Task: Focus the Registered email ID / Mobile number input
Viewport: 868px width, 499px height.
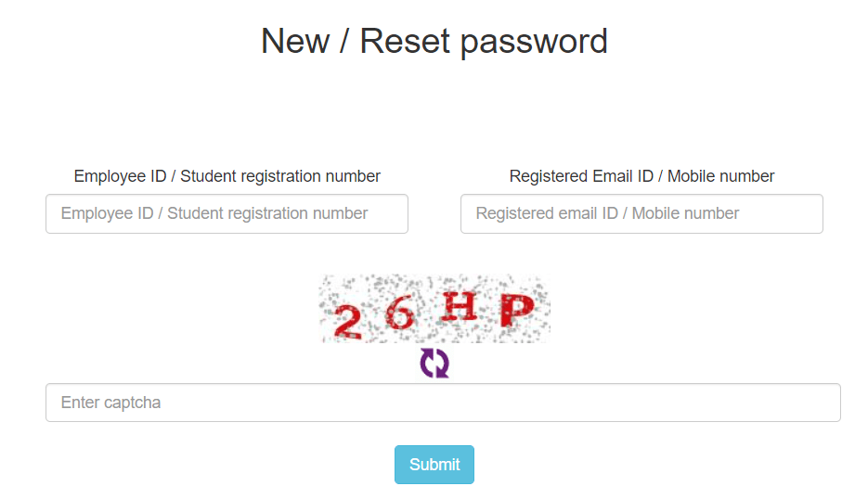Action: 641,213
